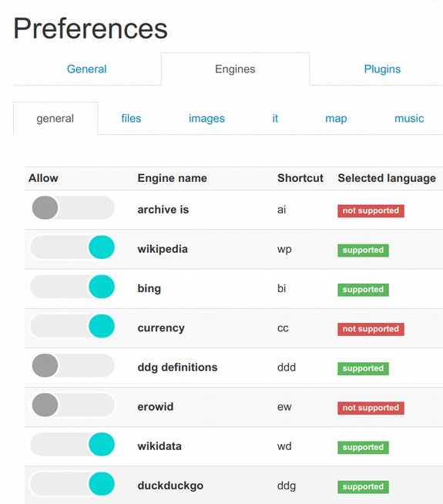Enable ddg definitions engine switch
This screenshot has width=443, height=504.
[x=73, y=366]
